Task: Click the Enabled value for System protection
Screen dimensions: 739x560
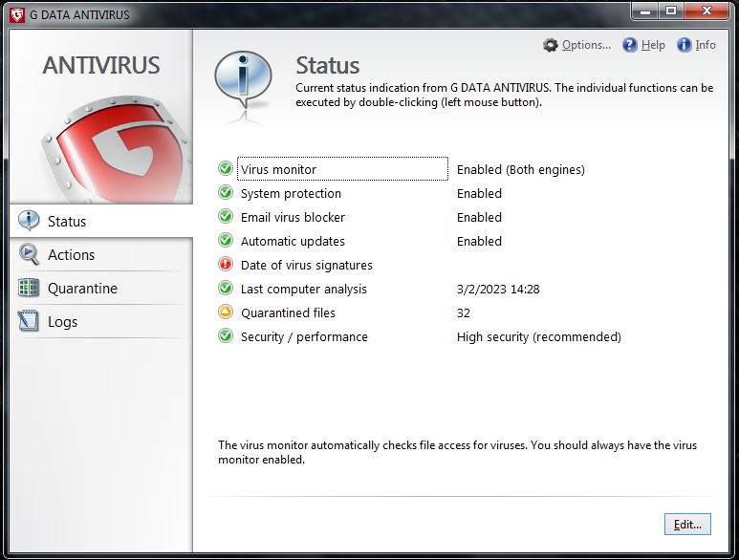Action: (479, 193)
